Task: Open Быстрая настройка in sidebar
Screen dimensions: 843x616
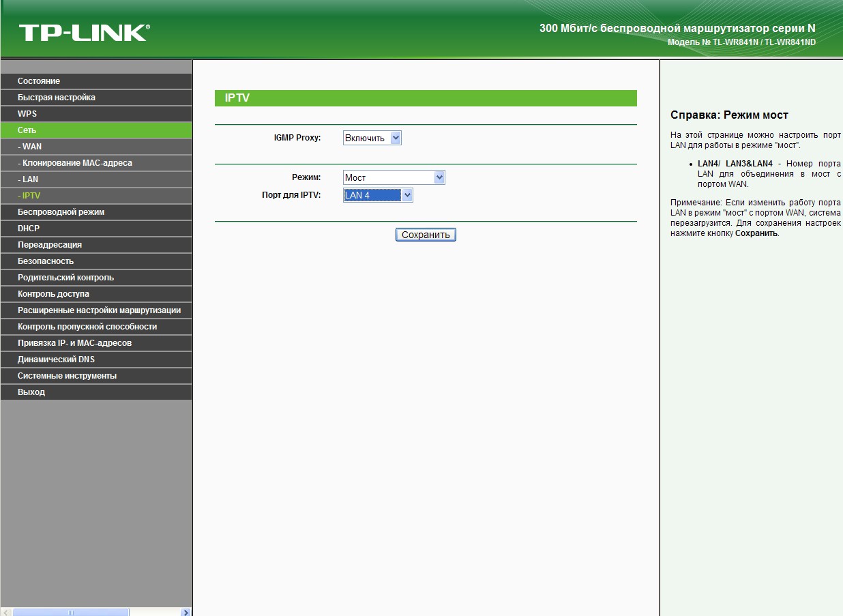Action: [x=95, y=98]
